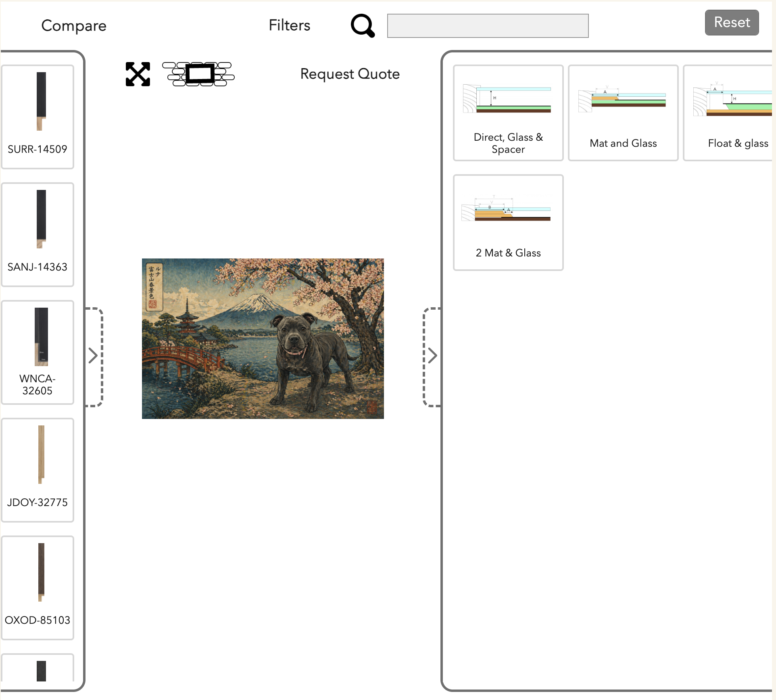Select the SURR-14509 frame moulding
The width and height of the screenshot is (776, 700).
pos(38,117)
